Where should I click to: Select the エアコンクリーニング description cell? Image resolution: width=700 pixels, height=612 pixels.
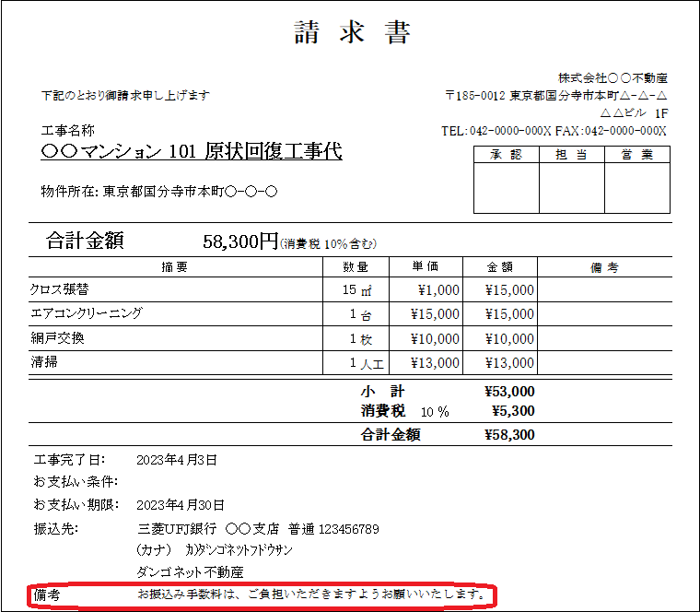tap(87, 313)
